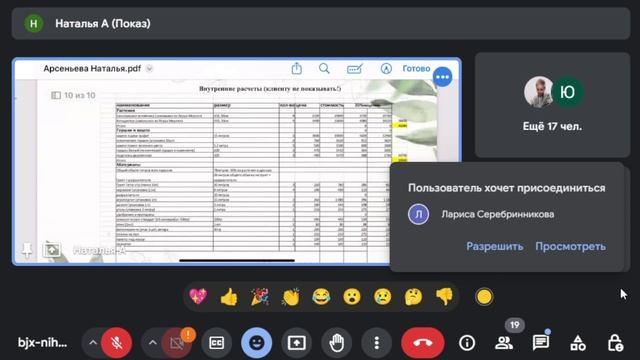Unmute the microphone with the red mic button

(117, 343)
